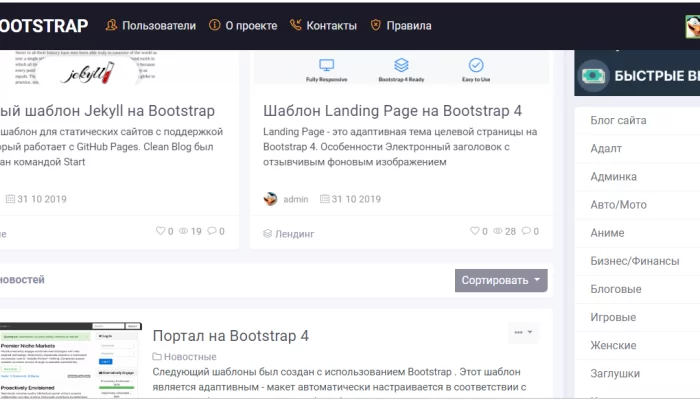Viewport: 700px width, 400px height.
Task: Like the Landing Page post with heart
Action: (474, 231)
